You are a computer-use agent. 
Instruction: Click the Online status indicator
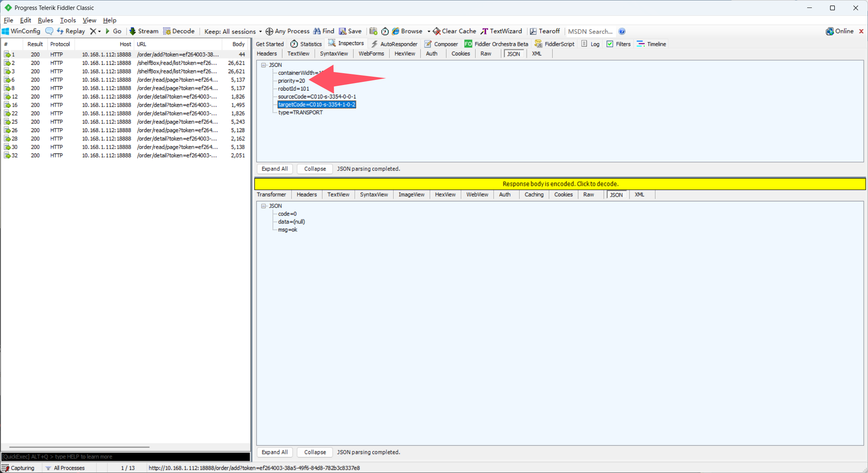(840, 31)
